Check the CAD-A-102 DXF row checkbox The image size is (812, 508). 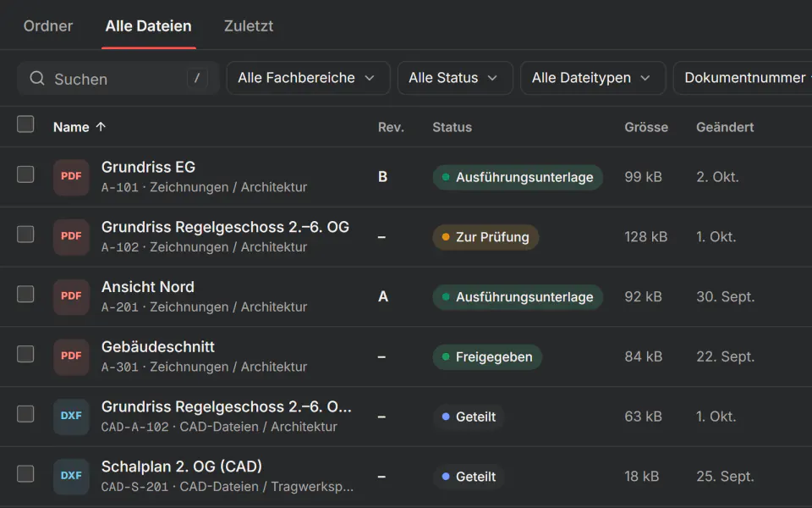(25, 414)
